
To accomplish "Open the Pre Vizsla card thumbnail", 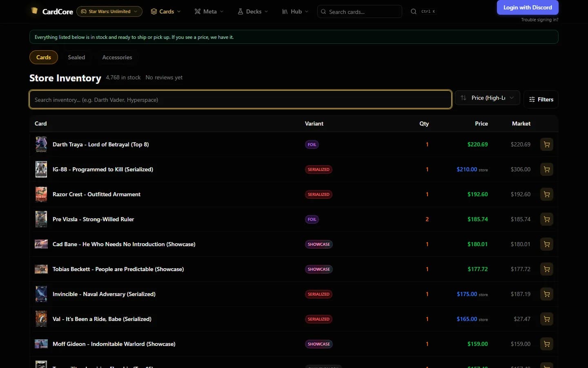I will 41,219.
